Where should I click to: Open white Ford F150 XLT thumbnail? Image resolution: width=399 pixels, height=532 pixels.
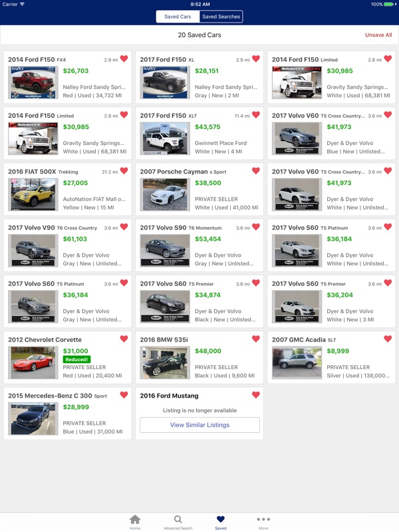(x=165, y=138)
